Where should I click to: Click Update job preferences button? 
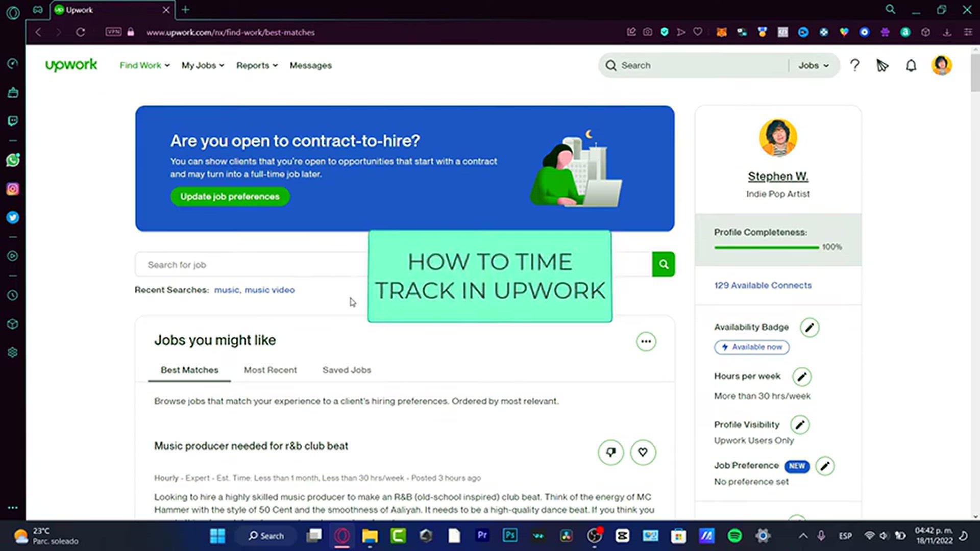pos(230,196)
